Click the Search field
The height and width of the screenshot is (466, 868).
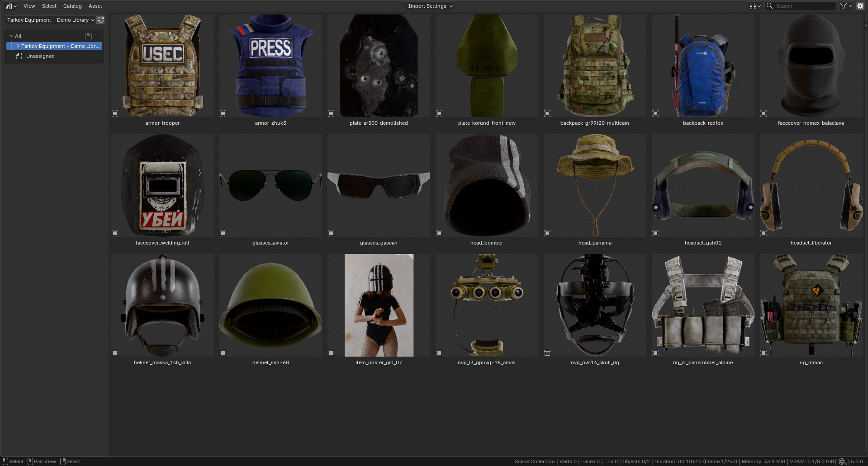(x=801, y=6)
